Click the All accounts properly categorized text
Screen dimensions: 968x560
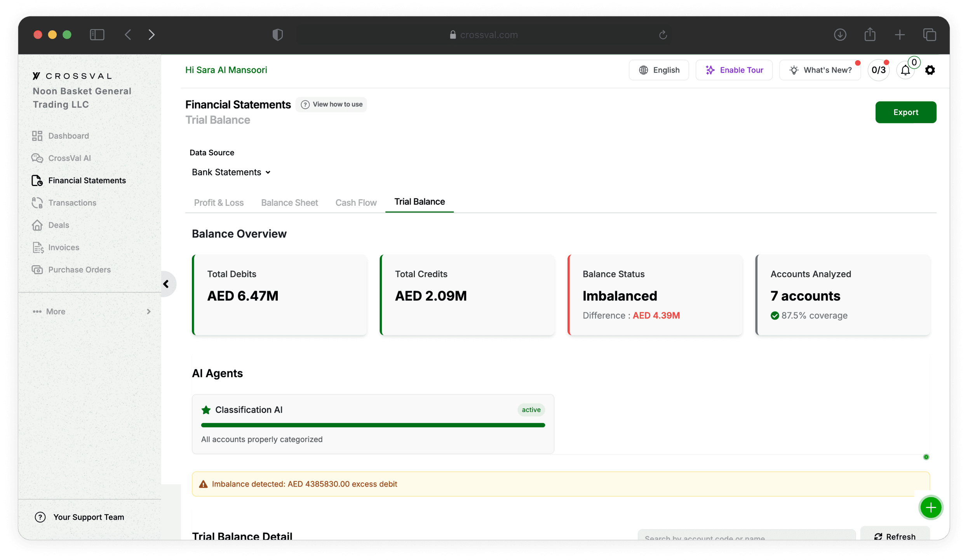[x=262, y=440]
